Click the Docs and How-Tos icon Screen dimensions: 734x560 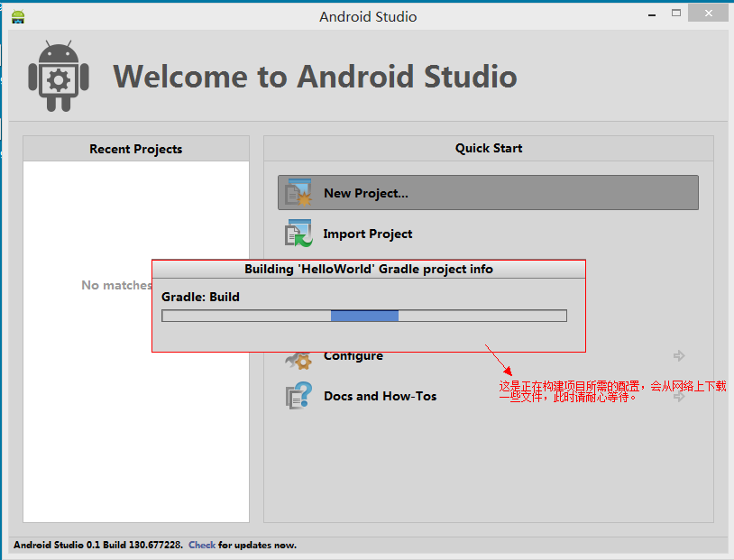pyautogui.click(x=298, y=396)
